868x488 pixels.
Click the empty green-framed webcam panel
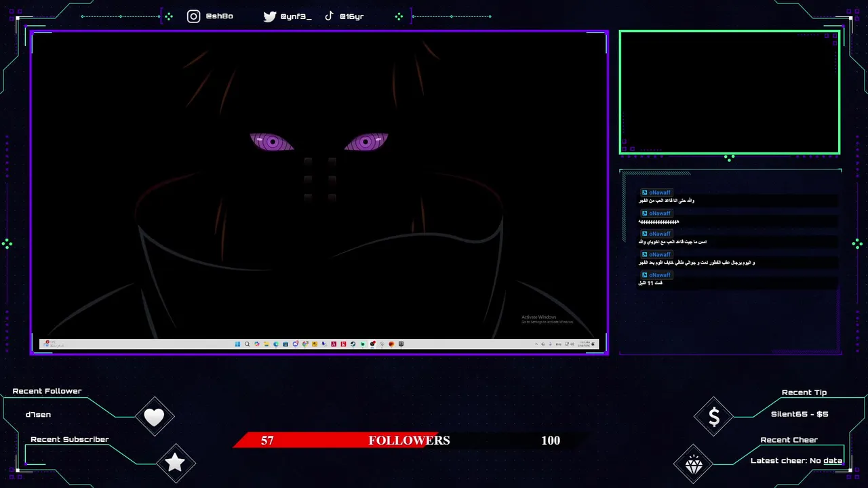tap(730, 92)
